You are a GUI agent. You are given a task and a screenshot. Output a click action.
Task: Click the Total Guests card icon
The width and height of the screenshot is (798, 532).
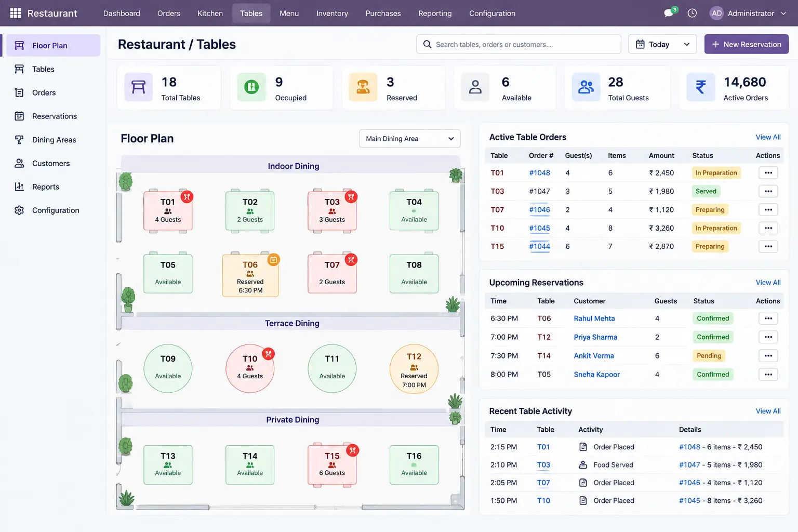coord(586,87)
